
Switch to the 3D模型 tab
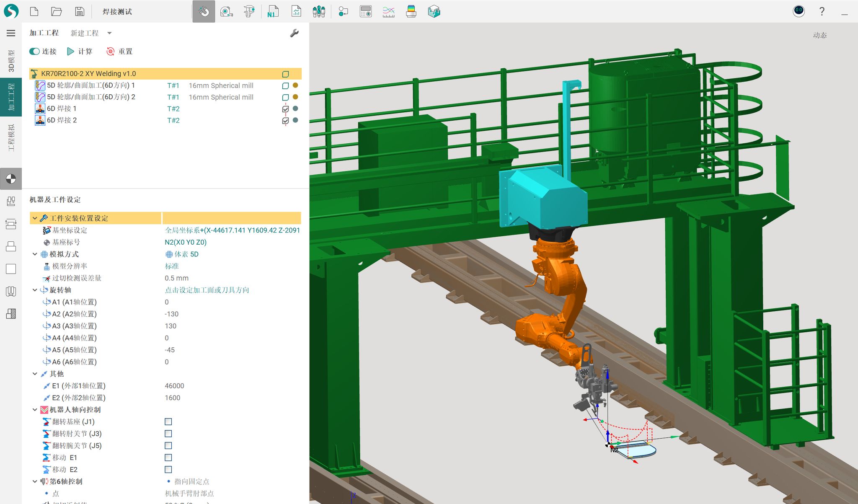coord(11,60)
